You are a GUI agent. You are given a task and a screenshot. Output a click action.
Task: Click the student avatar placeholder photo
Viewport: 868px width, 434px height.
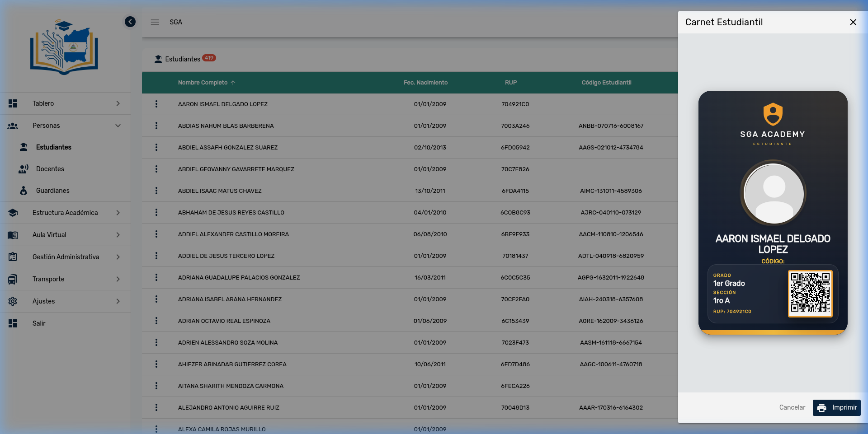click(773, 193)
